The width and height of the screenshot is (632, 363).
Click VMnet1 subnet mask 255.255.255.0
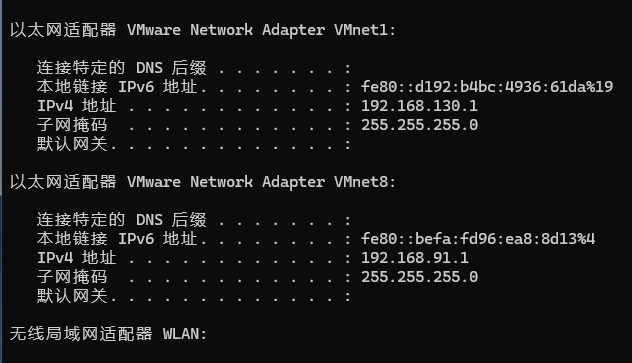click(419, 125)
